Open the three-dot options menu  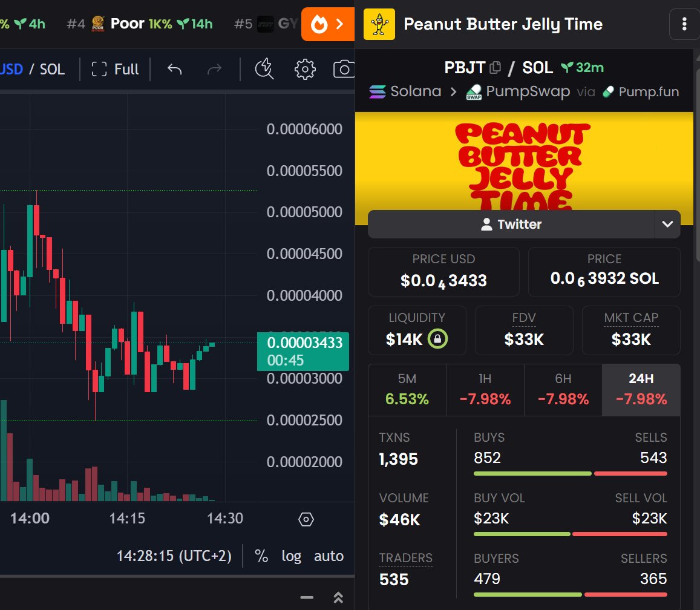click(684, 24)
